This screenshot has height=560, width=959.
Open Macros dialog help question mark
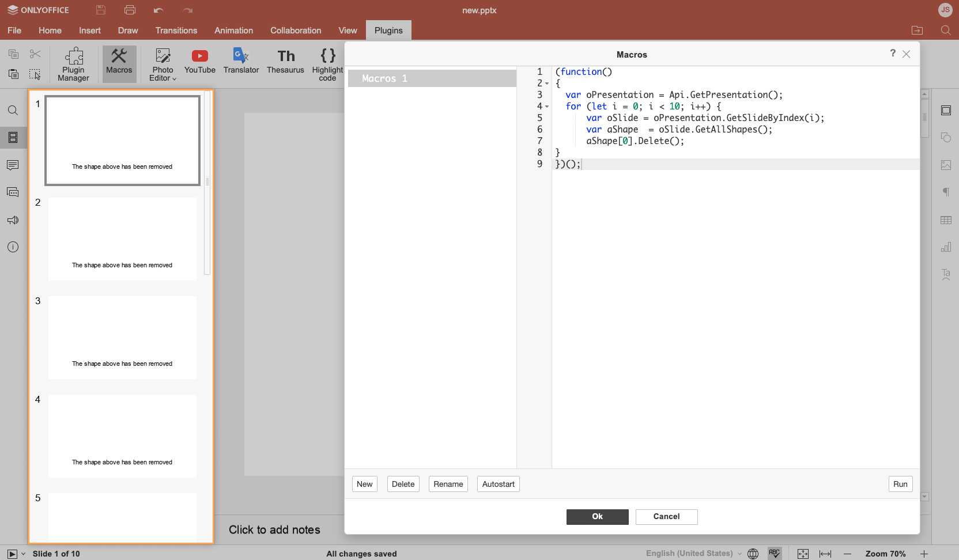[893, 53]
